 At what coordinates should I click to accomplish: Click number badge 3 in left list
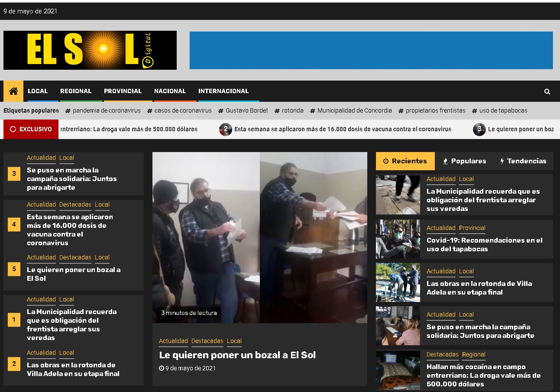(14, 174)
